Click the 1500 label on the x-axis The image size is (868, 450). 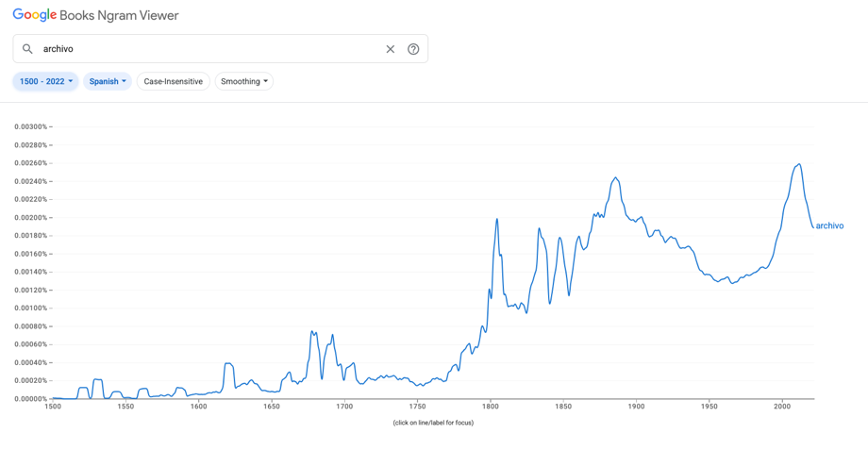coord(53,407)
